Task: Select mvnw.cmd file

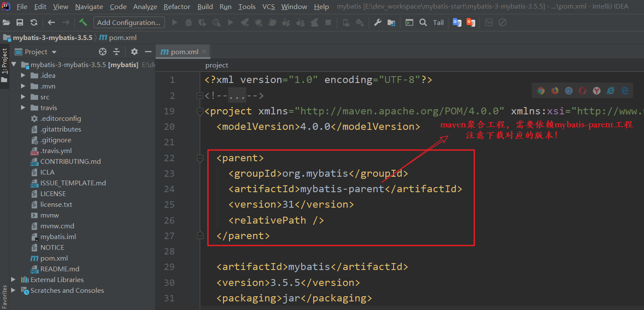Action: click(x=57, y=226)
